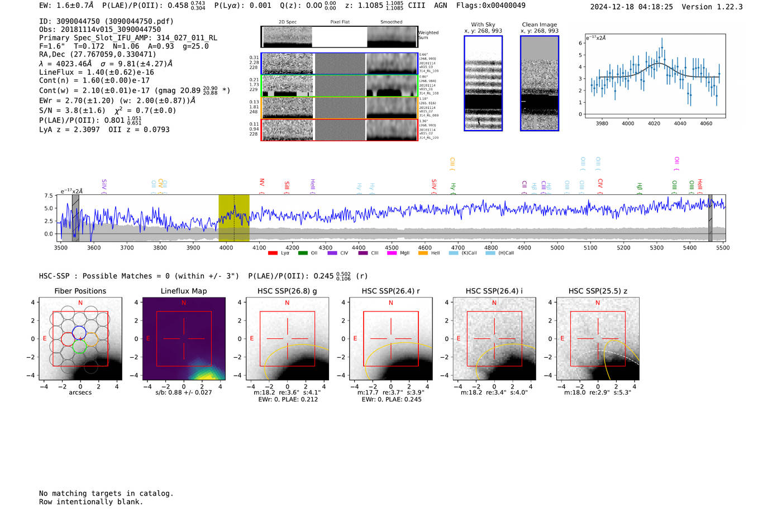The image size is (782, 532).
Task: Click the "s/b: 0.88 +/- 0.027" label
Action: [x=184, y=392]
